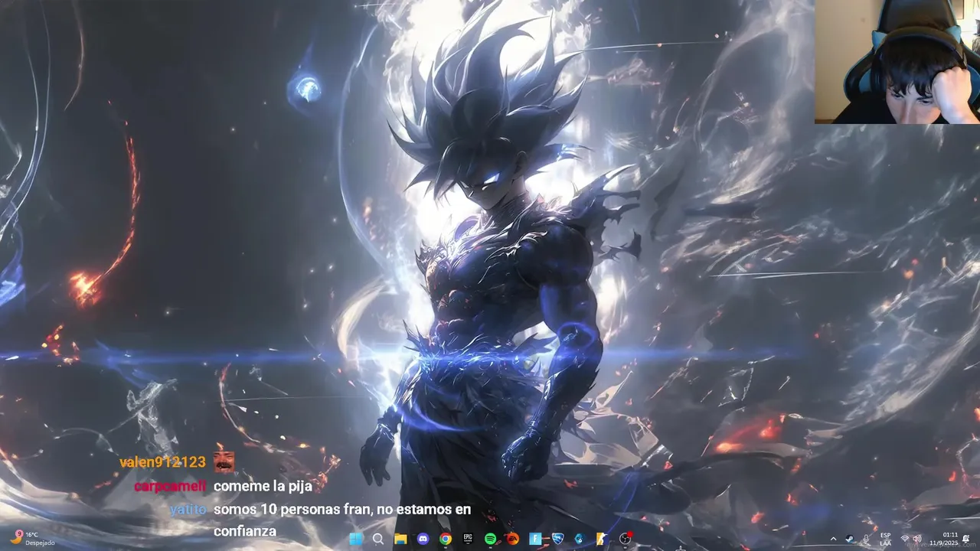Click the microphone tray icon

coord(866,539)
